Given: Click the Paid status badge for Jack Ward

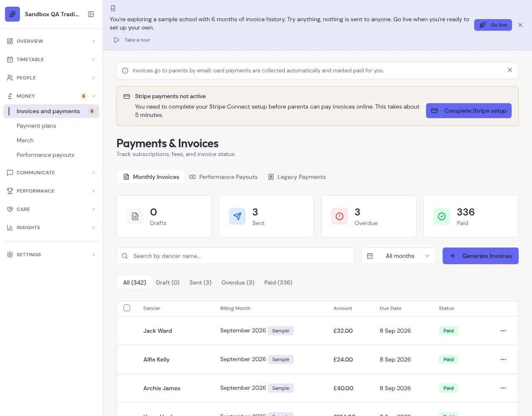Looking at the screenshot, I should pos(448,331).
